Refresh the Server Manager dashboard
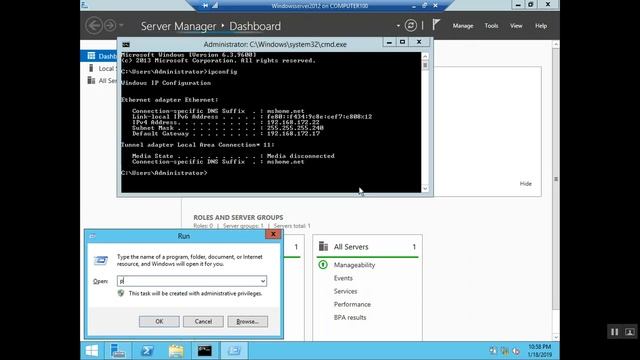 [411, 26]
